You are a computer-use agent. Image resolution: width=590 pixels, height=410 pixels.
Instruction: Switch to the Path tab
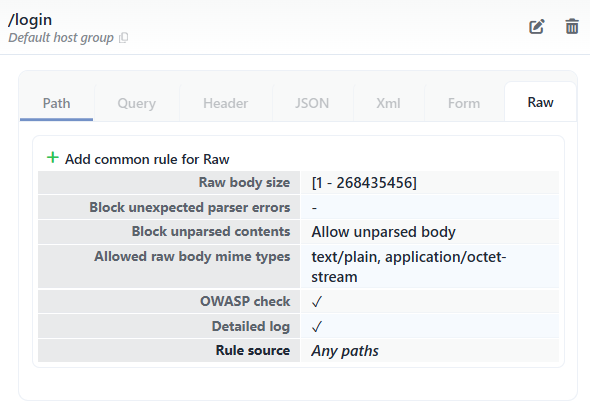56,103
